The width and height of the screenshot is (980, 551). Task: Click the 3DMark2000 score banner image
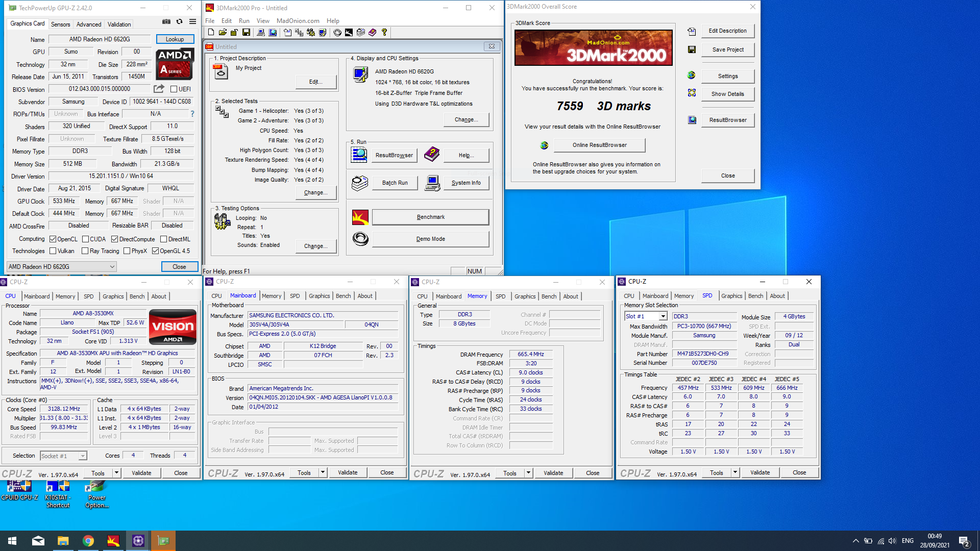pyautogui.click(x=593, y=48)
